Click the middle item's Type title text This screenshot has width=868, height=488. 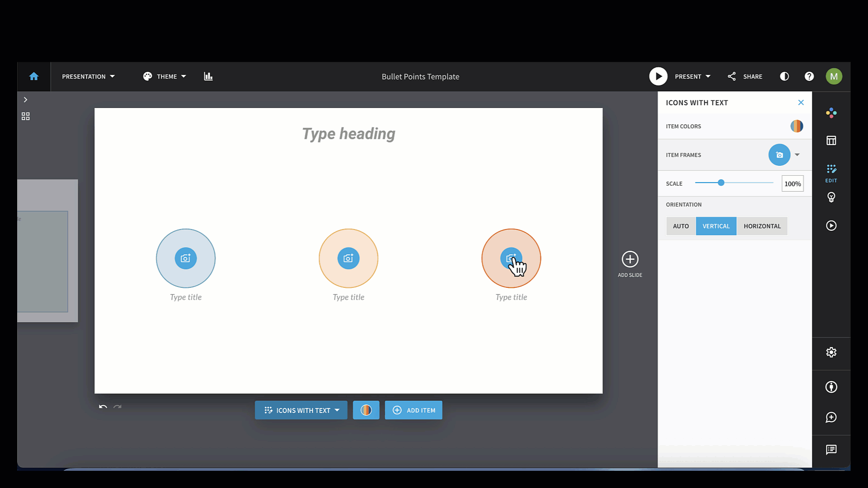(349, 297)
